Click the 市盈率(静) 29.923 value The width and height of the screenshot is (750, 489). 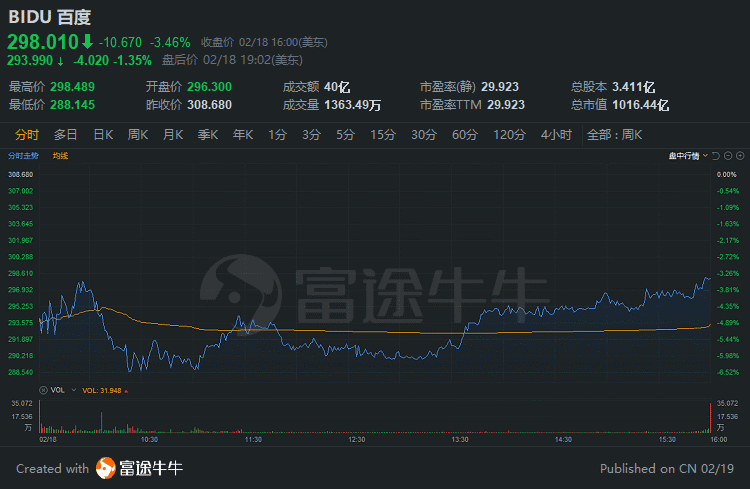click(x=500, y=87)
